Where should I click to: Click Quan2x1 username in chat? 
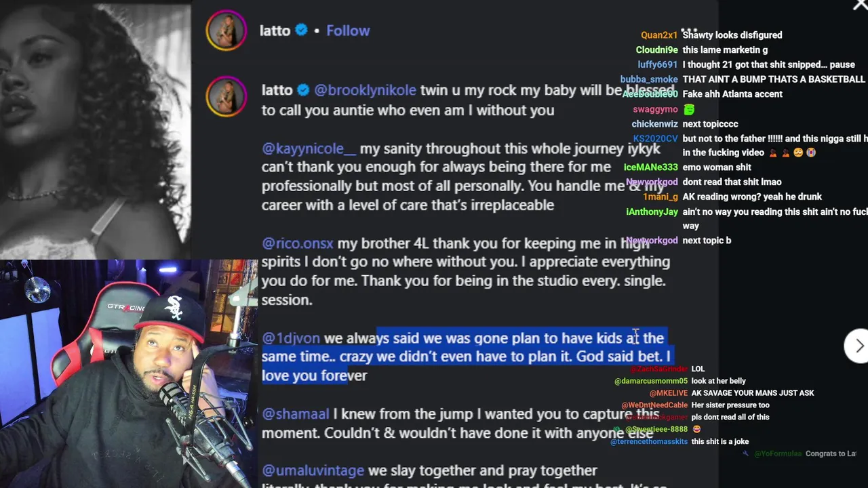point(659,35)
